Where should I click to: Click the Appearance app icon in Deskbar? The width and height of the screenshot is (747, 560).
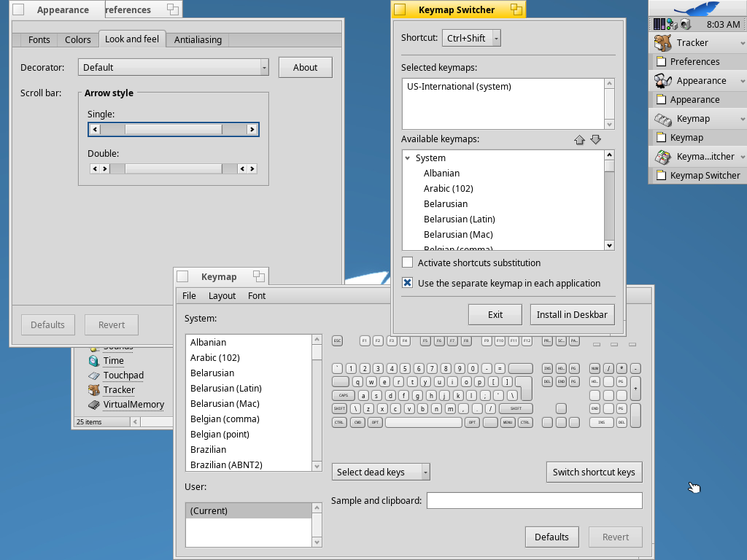click(662, 81)
